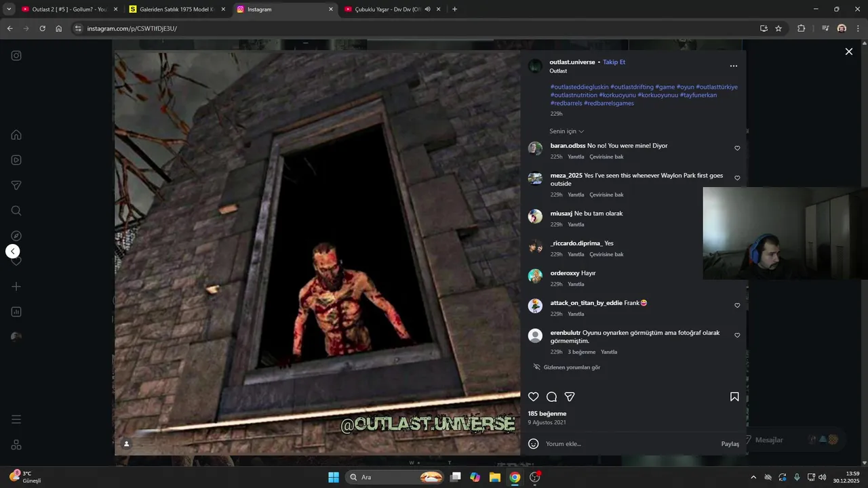View site information icon in address bar

[x=78, y=28]
